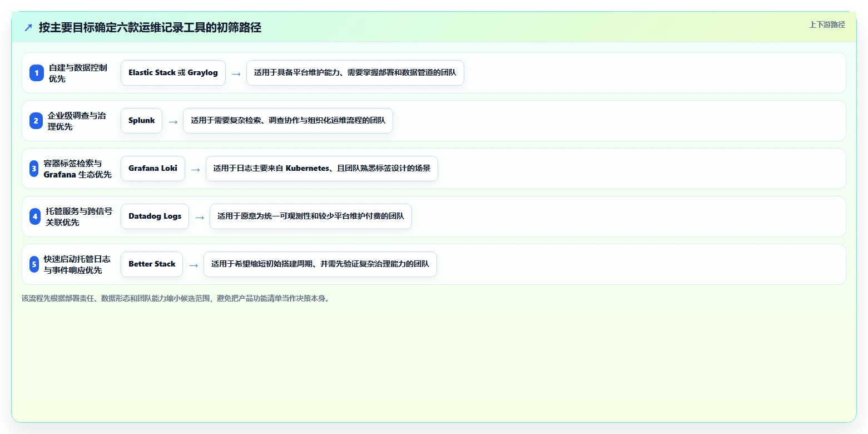The height and width of the screenshot is (434, 868).
Task: Click the 快速启动托管日志与事件响应优先 label
Action: pos(77,264)
